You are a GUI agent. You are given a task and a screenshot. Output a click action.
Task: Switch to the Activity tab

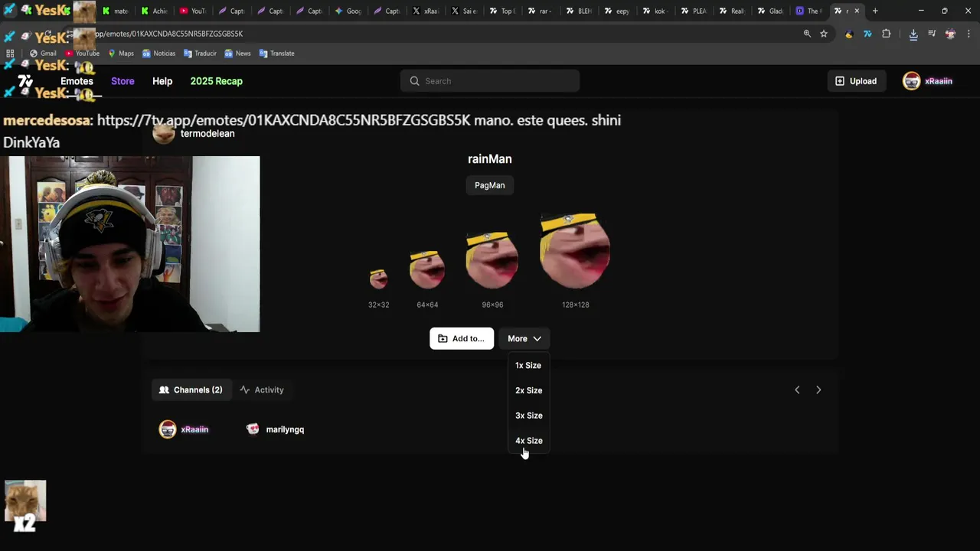click(262, 390)
